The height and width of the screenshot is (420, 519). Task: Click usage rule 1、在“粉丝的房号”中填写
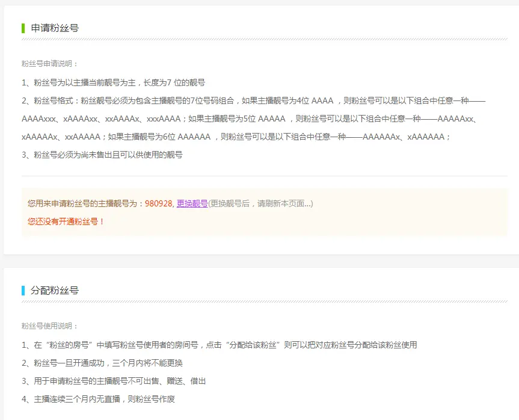tap(219, 345)
